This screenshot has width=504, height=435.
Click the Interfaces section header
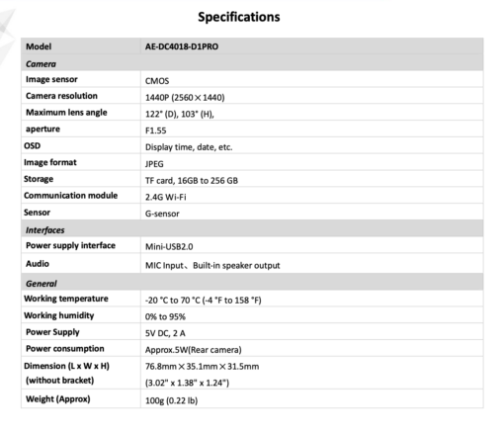[x=45, y=230]
